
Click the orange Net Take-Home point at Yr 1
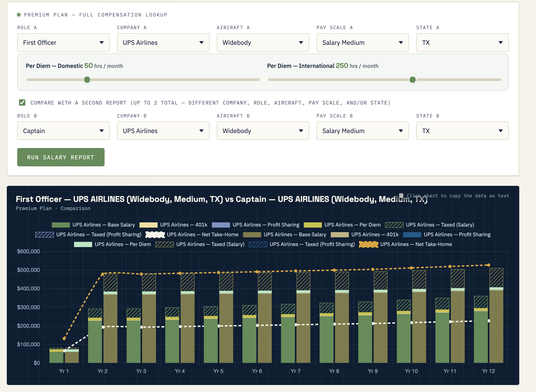(64, 338)
